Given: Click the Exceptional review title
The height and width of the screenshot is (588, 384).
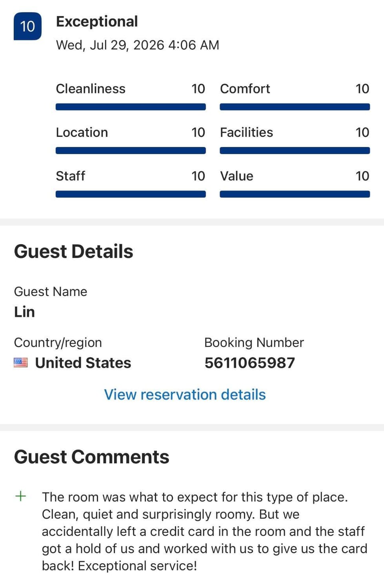Looking at the screenshot, I should point(97,22).
